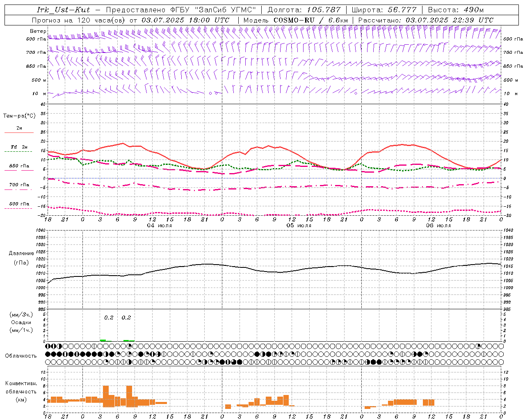Click the forecast header "Прогноз на 120 часа(ов)"

coord(79,20)
